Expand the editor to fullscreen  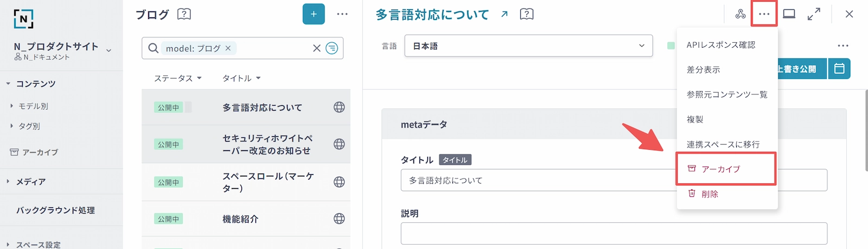[x=814, y=14]
